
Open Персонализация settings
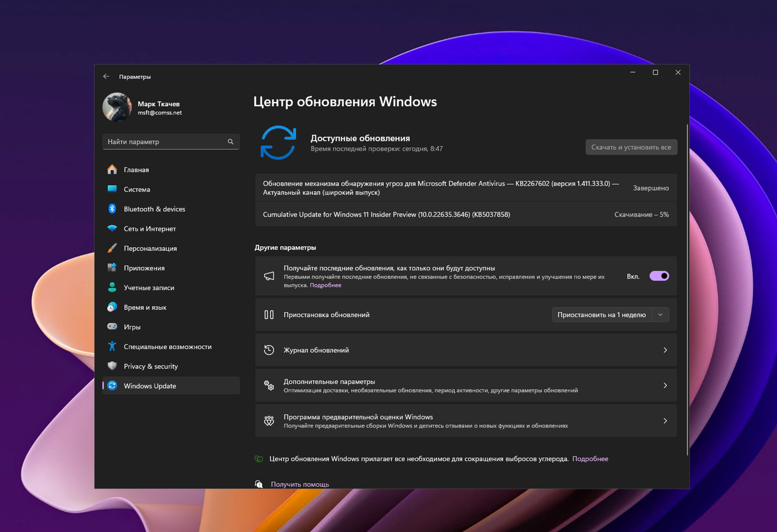pos(171,248)
